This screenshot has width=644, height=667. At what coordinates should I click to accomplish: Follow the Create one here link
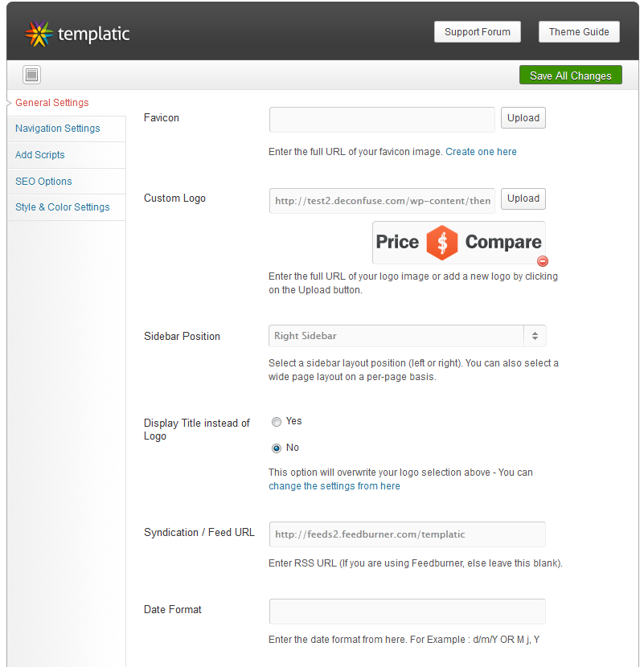point(481,152)
